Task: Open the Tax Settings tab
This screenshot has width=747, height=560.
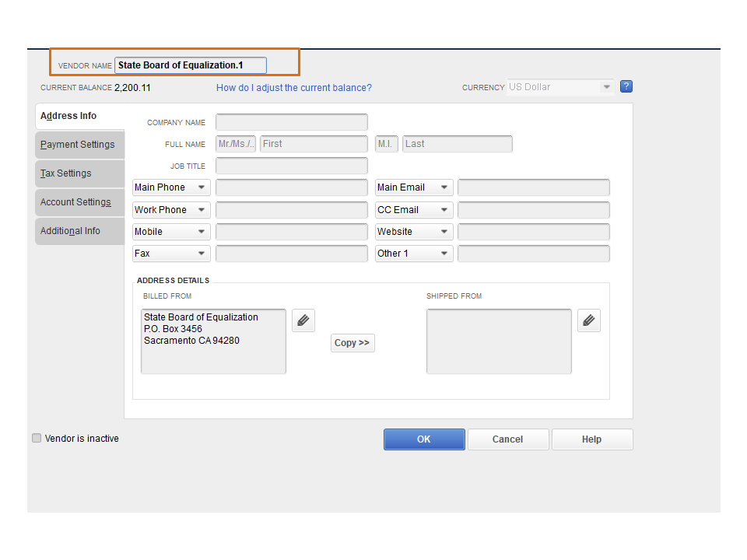Action: click(x=79, y=173)
